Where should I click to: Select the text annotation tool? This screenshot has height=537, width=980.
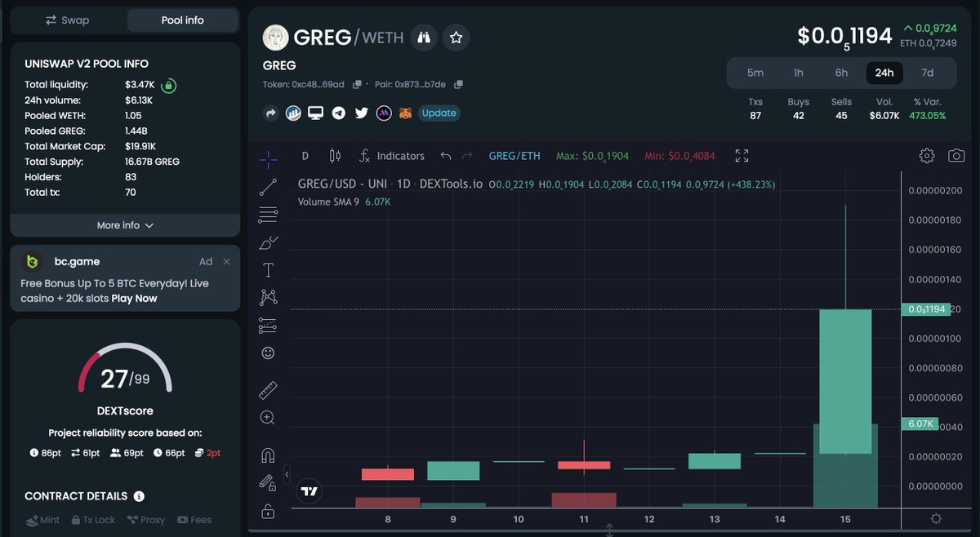268,270
